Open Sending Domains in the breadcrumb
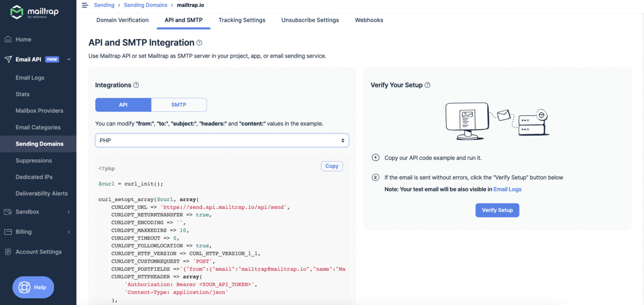 (146, 5)
